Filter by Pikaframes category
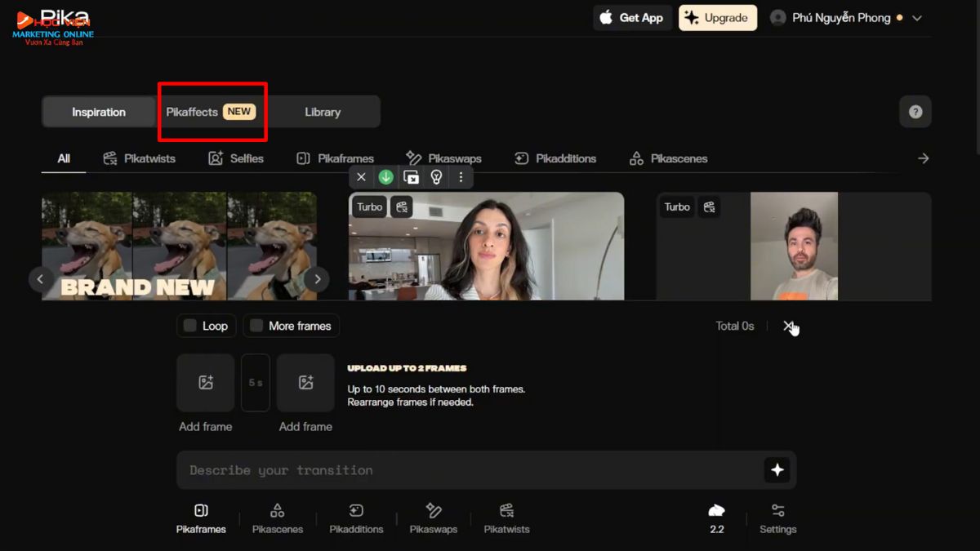Viewport: 980px width, 551px height. pos(335,158)
